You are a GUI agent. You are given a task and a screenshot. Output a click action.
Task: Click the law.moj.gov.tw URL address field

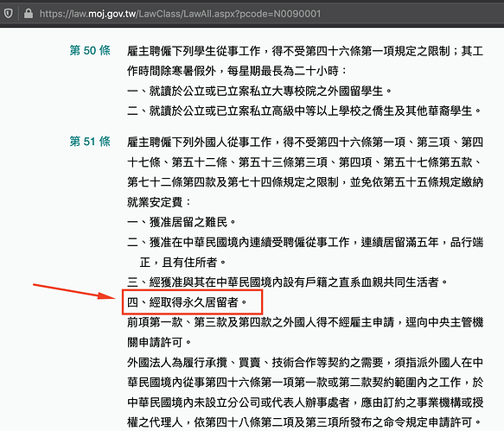(180, 14)
